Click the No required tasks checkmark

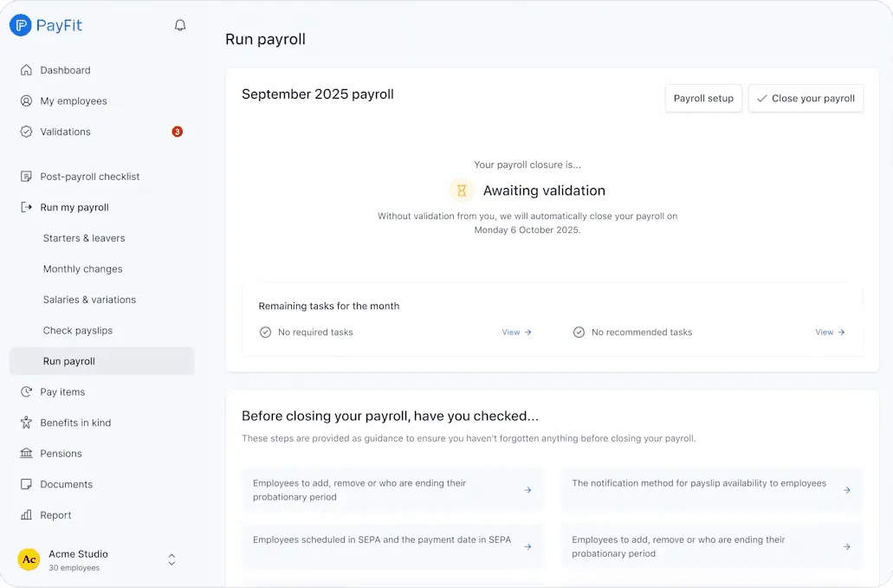(265, 332)
